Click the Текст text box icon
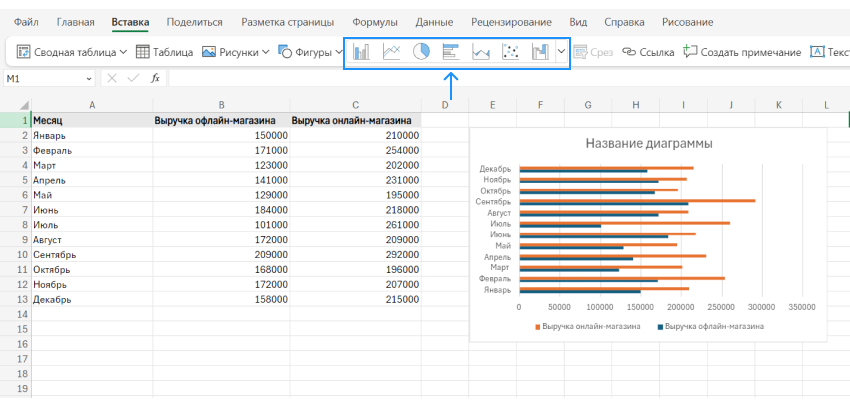 pos(817,52)
